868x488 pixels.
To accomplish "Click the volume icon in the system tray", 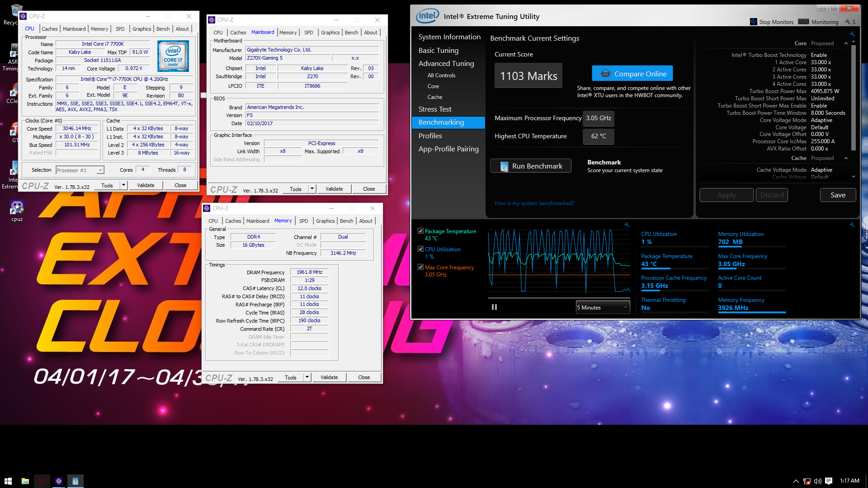I will (818, 481).
